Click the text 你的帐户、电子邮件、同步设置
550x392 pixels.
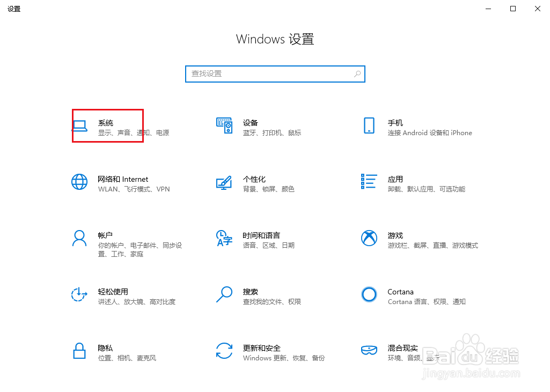coord(140,250)
